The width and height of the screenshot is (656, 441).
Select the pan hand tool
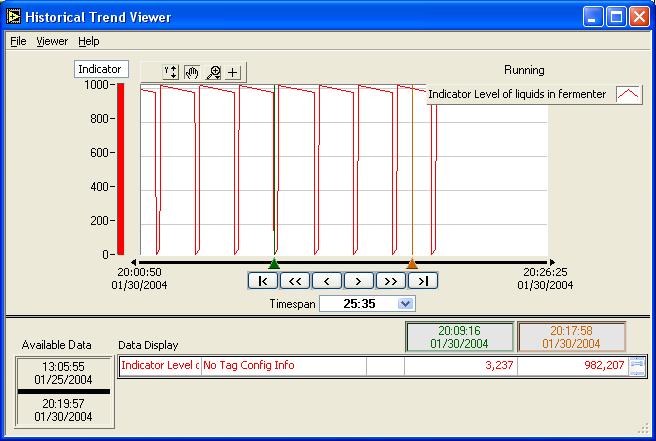click(x=192, y=72)
